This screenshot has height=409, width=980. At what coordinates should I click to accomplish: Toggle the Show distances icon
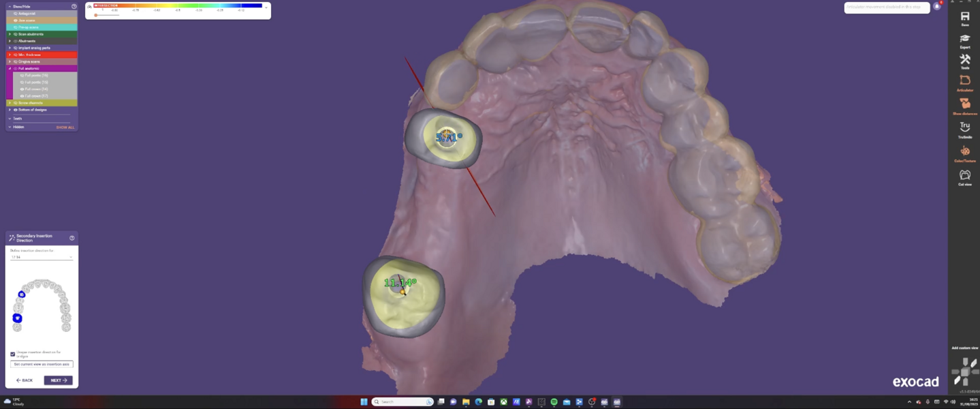pos(964,104)
